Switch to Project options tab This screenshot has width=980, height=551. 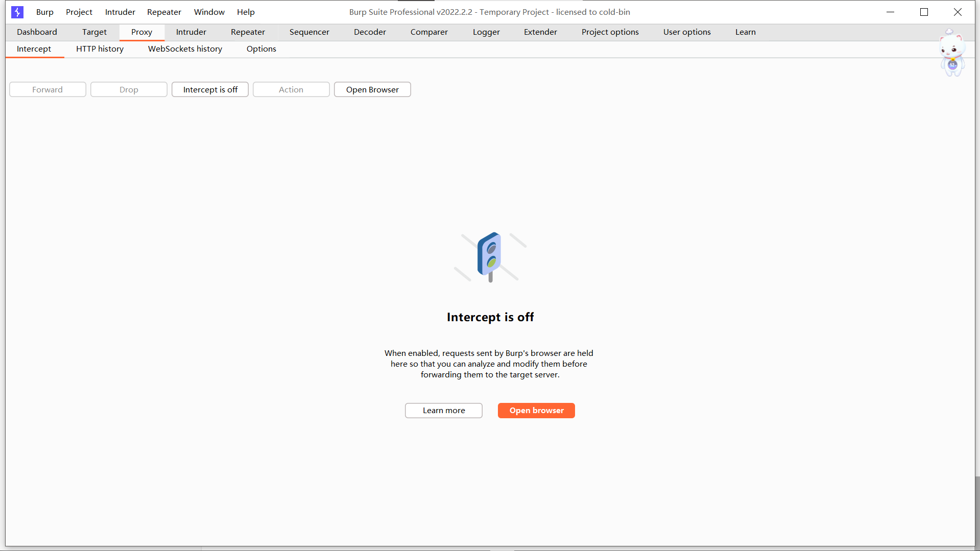click(610, 32)
